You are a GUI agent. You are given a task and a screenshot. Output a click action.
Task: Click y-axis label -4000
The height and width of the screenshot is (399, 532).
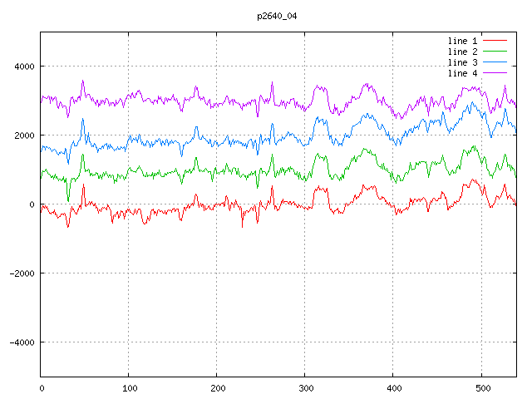(22, 342)
